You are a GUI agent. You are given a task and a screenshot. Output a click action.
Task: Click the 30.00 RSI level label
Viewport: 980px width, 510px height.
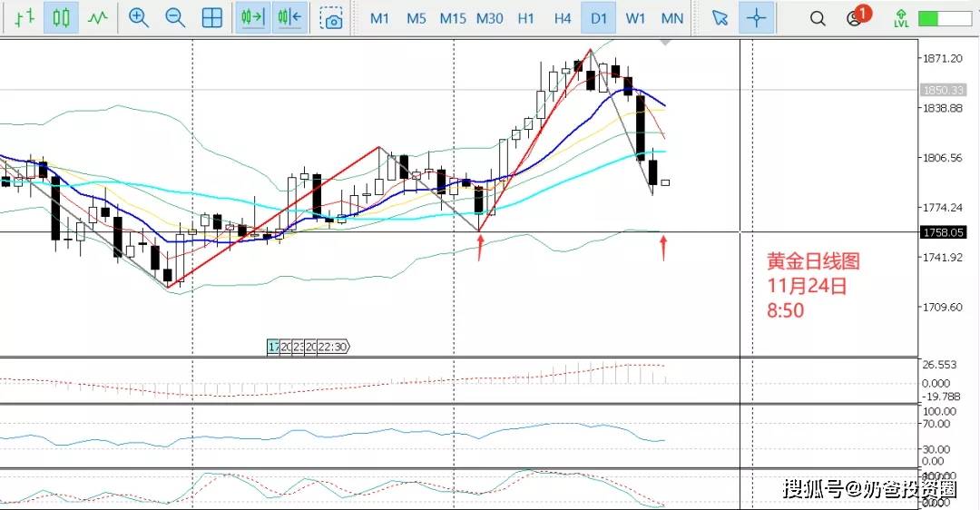(936, 449)
